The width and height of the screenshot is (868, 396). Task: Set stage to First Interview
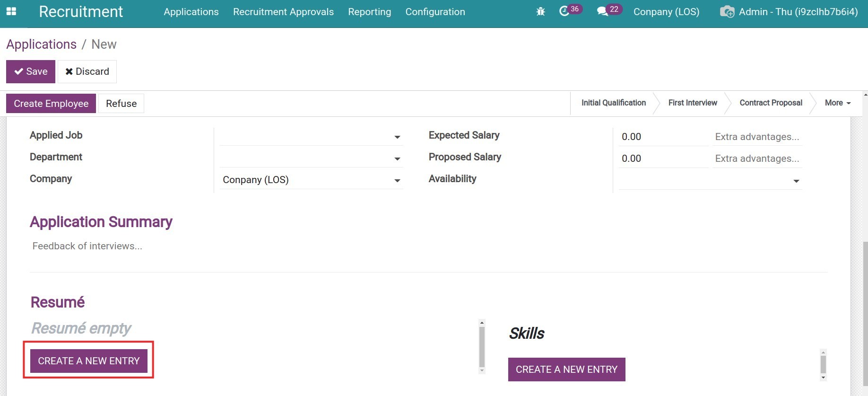tap(693, 103)
